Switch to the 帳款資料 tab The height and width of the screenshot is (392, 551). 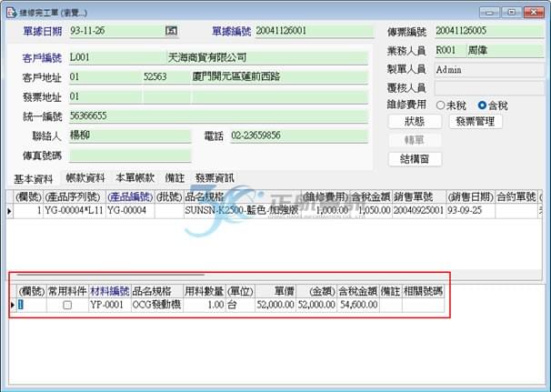(x=85, y=178)
